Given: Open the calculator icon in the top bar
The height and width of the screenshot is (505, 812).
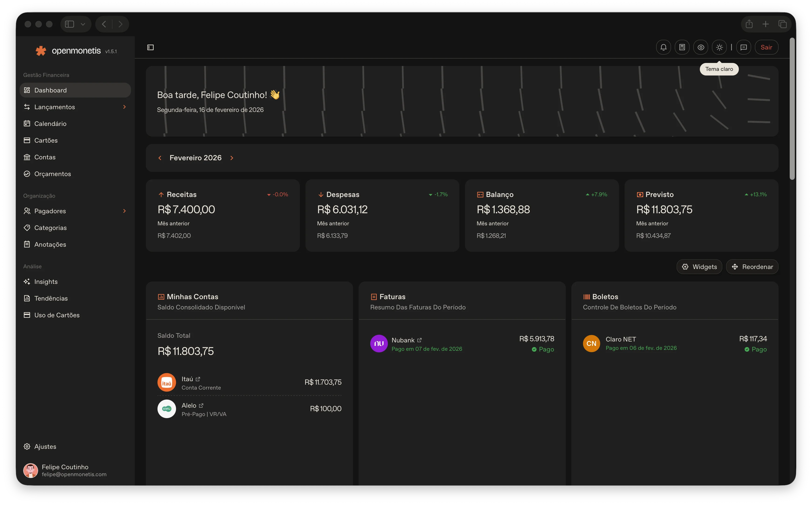Looking at the screenshot, I should pos(682,47).
